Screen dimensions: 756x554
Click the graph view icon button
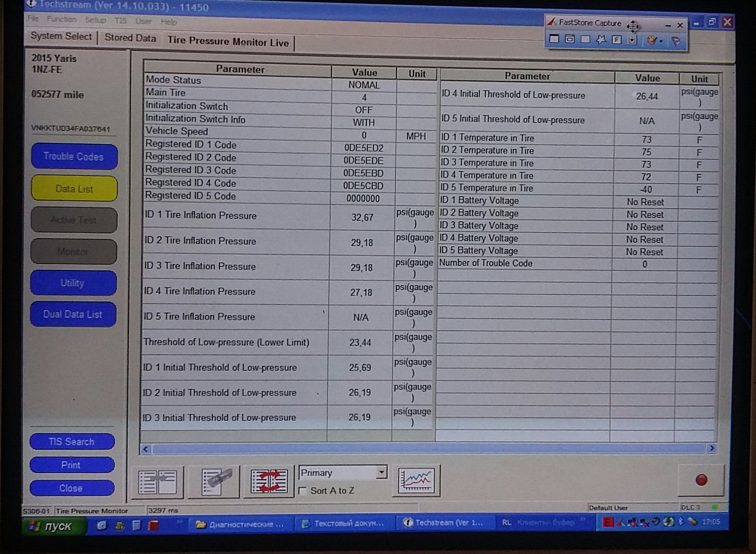(416, 481)
